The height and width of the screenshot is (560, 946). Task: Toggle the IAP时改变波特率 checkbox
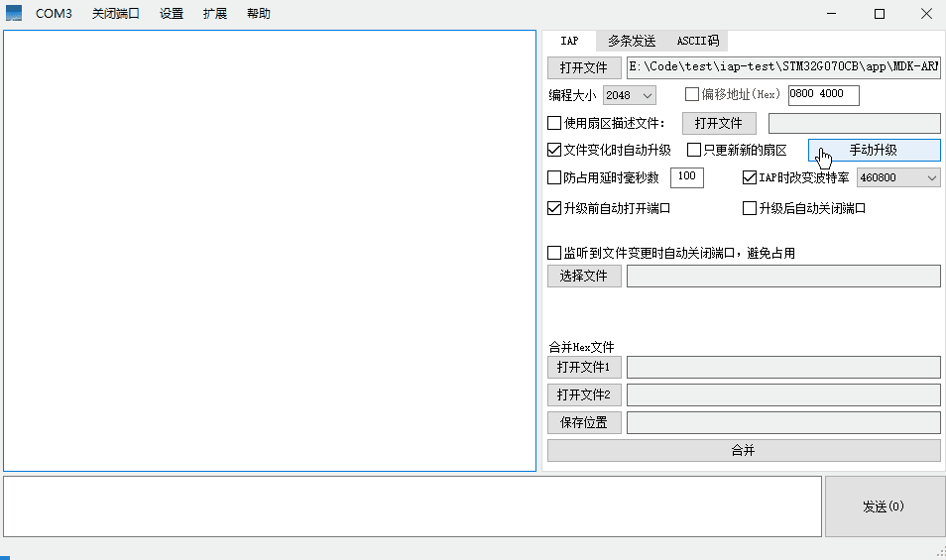[751, 178]
